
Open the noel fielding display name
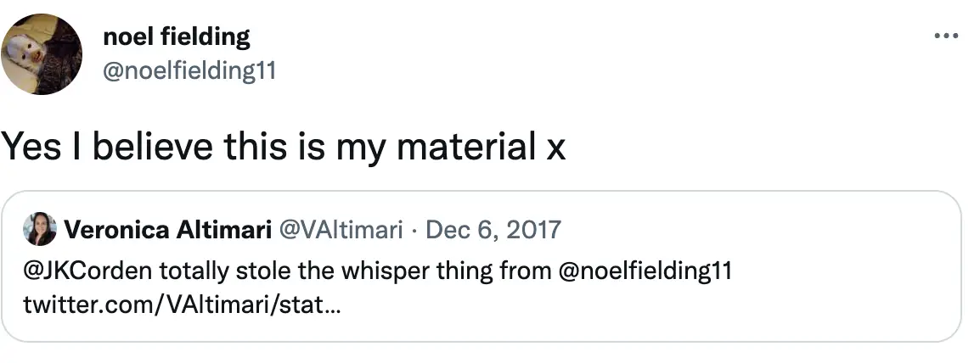[176, 36]
